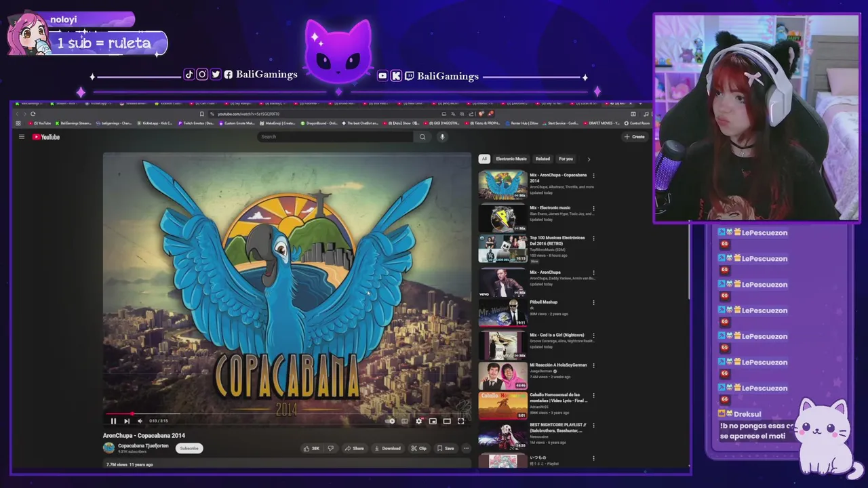This screenshot has height=488, width=868.
Task: Open Copacabana Tjuefjorten channel avatar
Action: click(108, 447)
